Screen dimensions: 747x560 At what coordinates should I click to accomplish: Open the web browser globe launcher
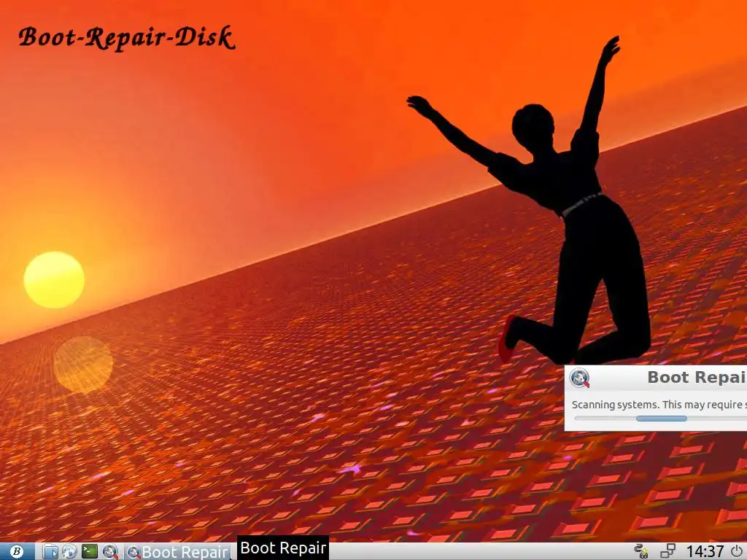coord(69,551)
